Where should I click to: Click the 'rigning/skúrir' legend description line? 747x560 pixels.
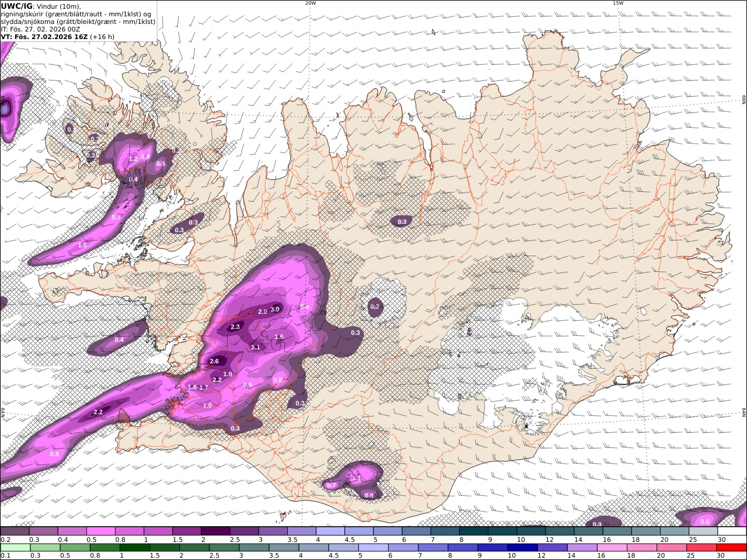click(75, 14)
